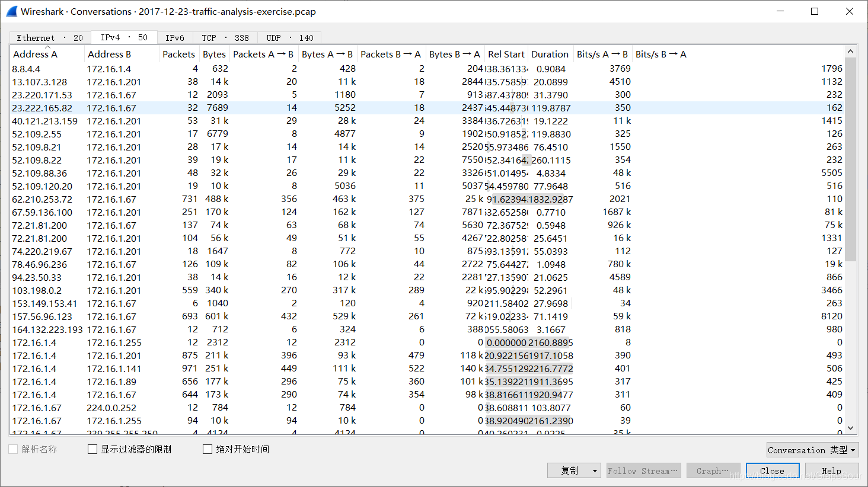Click the Follow Stream button

pyautogui.click(x=643, y=470)
